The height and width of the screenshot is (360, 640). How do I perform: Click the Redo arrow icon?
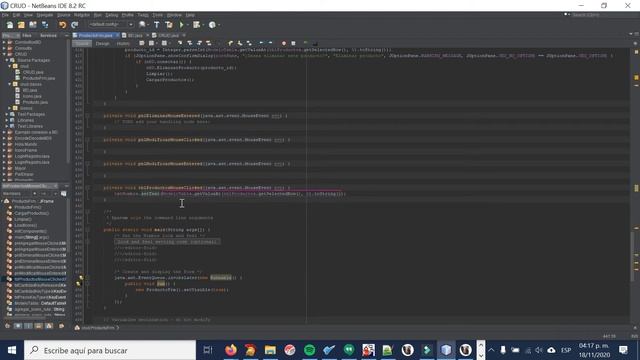tap(75, 25)
